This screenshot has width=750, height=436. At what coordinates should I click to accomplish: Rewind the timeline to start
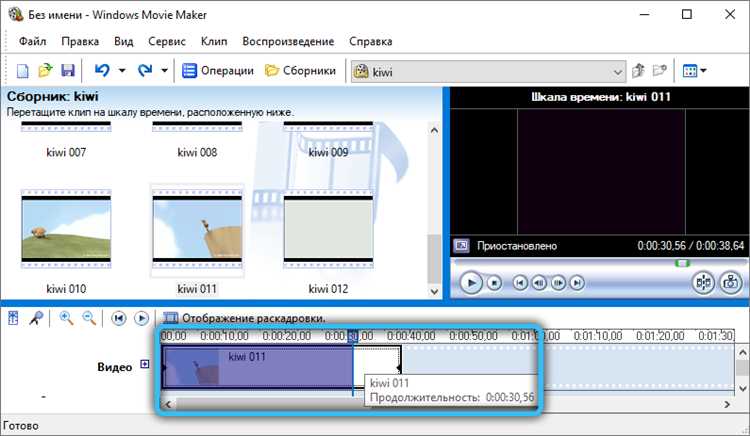(x=119, y=318)
